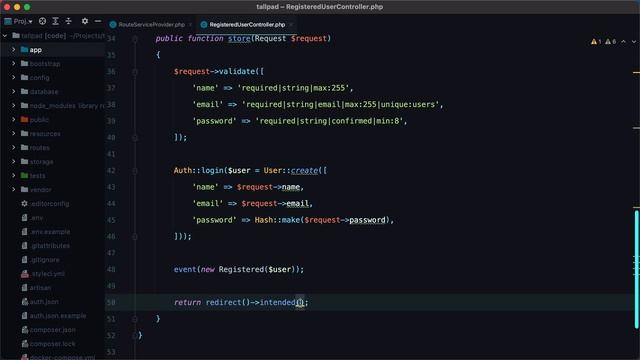The width and height of the screenshot is (640, 360).
Task: Expand the routes folder
Action: point(13,147)
